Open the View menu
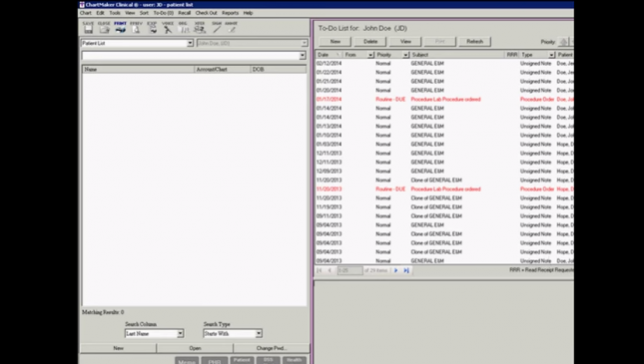 point(130,13)
